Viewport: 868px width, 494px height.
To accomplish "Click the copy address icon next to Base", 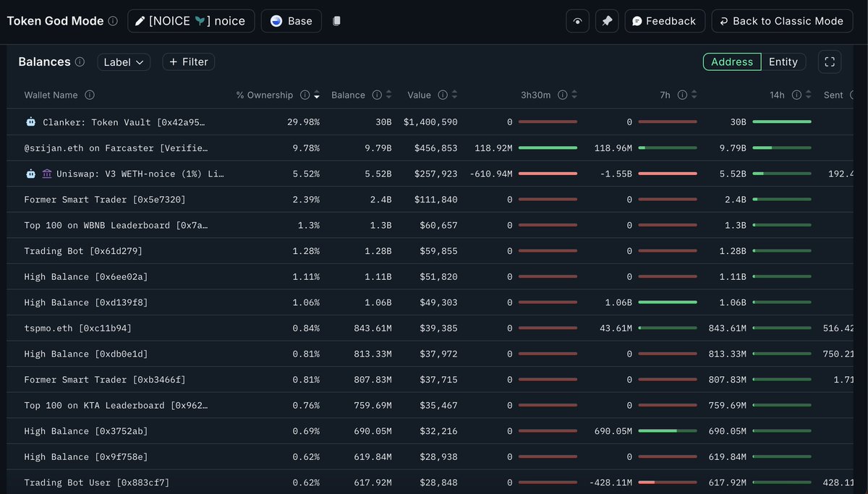I will click(x=336, y=21).
